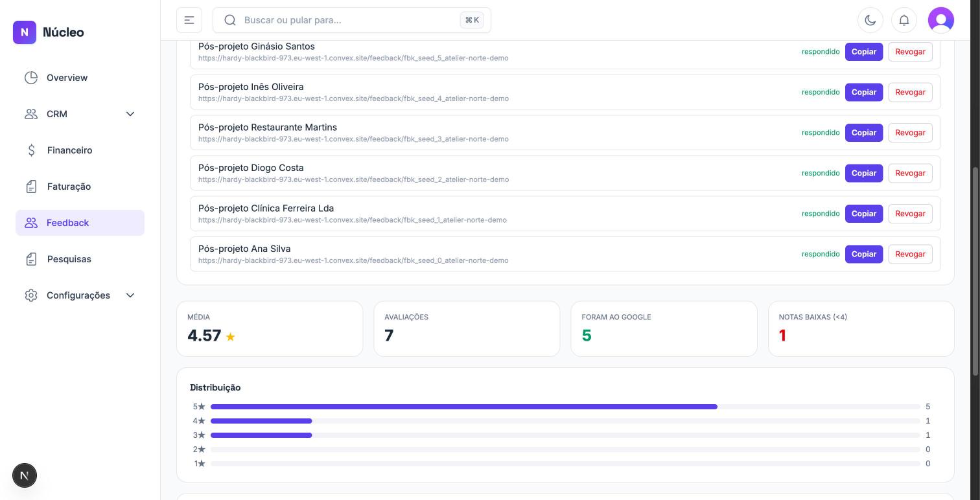Toggle dark mode with moon icon
This screenshot has height=500, width=980.
pyautogui.click(x=870, y=20)
